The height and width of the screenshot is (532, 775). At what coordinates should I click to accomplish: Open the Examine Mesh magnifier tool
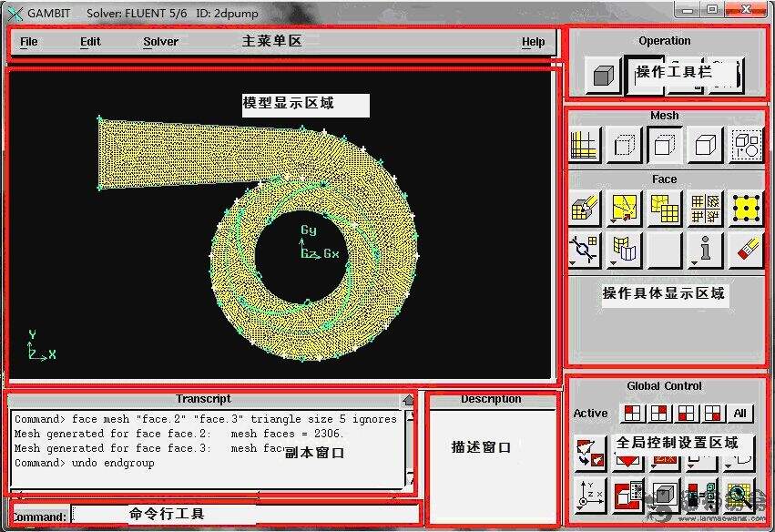(738, 495)
